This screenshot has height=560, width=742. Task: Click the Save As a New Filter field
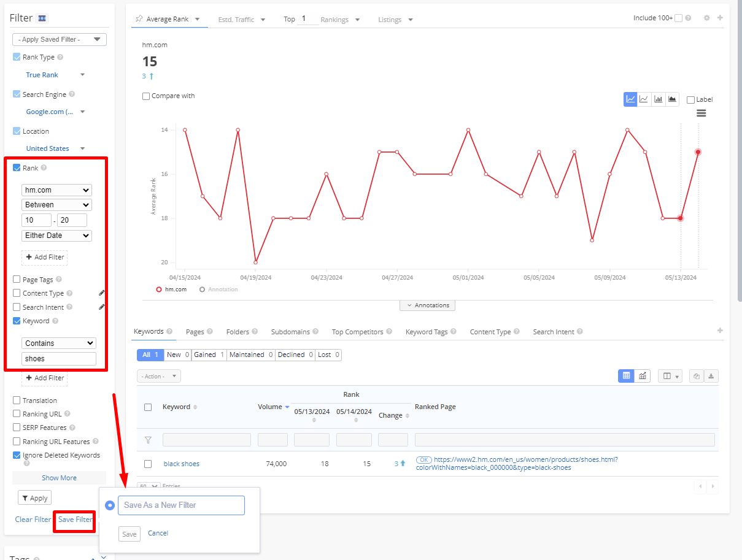[x=181, y=505]
